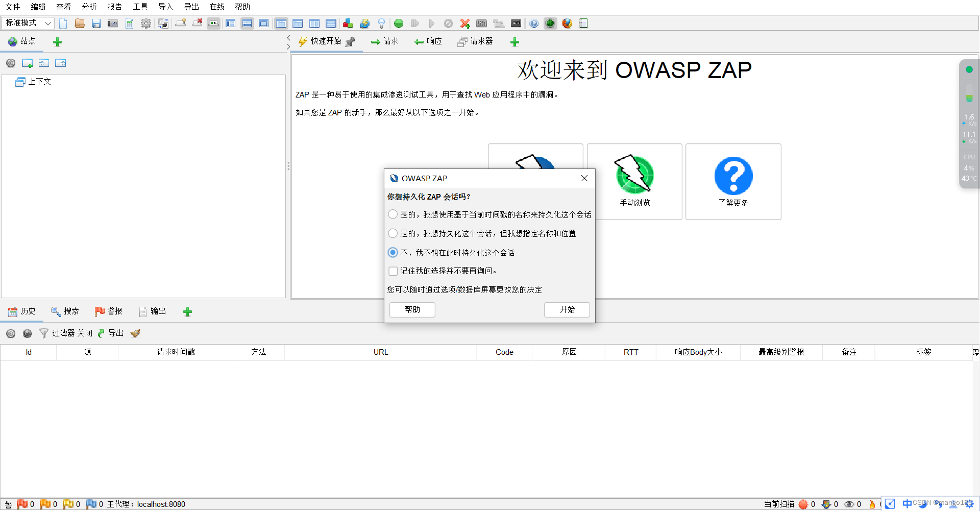The image size is (980, 511).
Task: Click the target scope icon above sites tree
Action: tap(11, 63)
